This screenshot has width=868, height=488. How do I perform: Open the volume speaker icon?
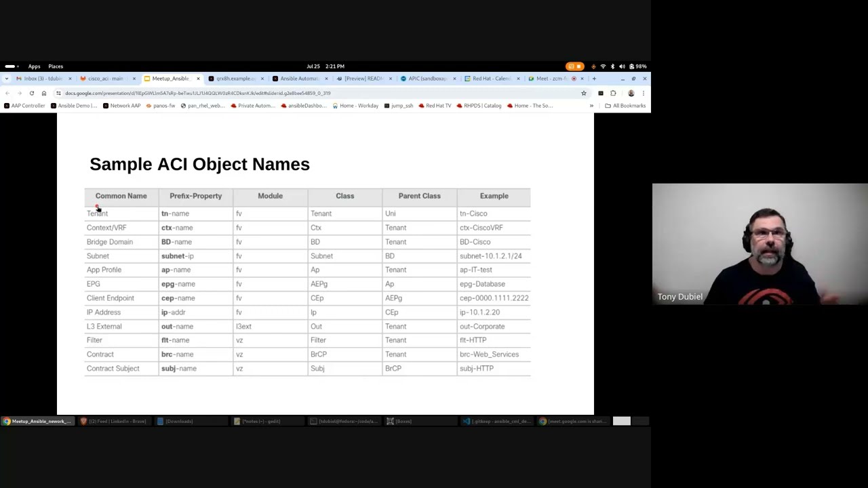click(x=622, y=66)
